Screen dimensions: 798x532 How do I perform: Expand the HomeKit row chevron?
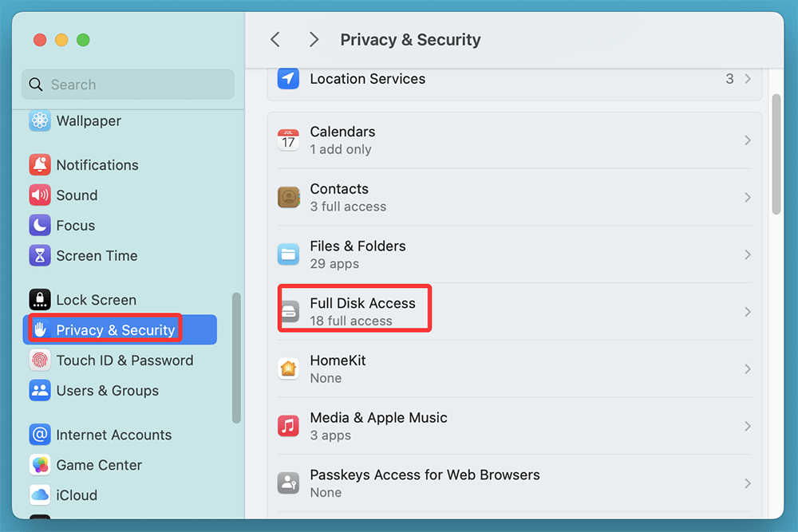(x=747, y=368)
